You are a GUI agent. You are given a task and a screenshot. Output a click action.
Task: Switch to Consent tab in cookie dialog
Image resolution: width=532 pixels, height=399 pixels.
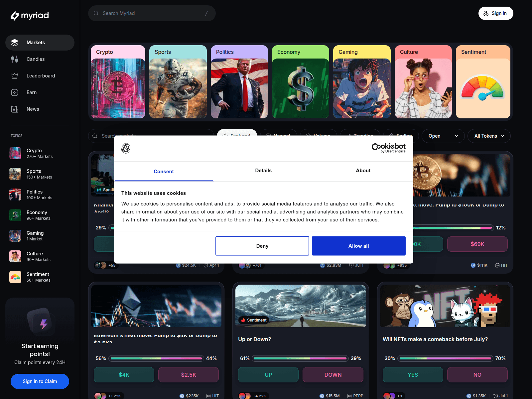pos(164,172)
